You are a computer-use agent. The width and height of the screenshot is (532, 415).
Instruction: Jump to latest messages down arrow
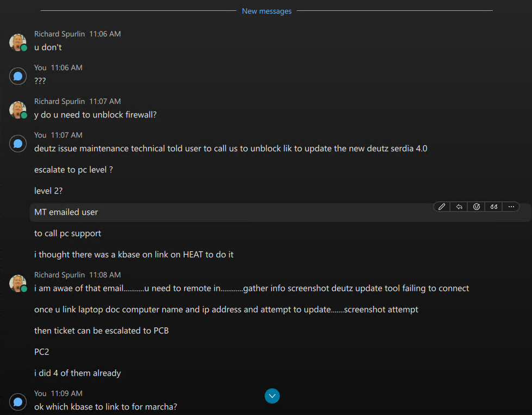[x=272, y=396]
